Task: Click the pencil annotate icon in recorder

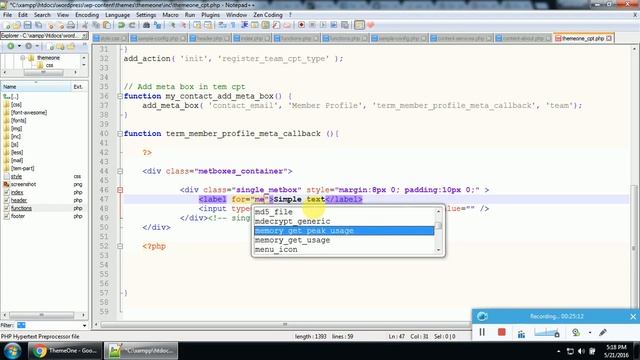Action: pos(603,332)
